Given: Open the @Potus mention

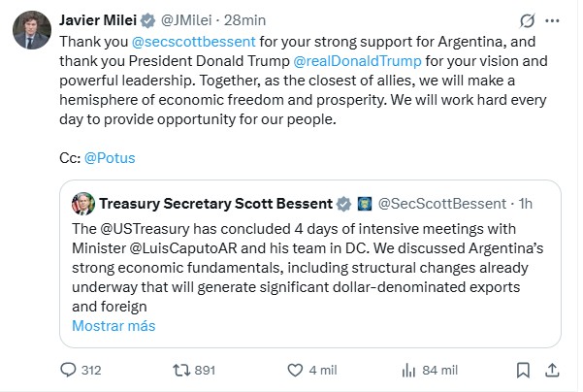Looking at the screenshot, I should click(112, 155).
